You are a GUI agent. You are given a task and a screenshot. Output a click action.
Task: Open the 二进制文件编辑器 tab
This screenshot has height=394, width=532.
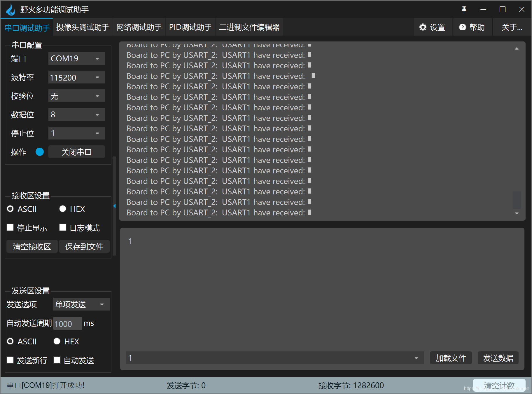click(x=249, y=27)
